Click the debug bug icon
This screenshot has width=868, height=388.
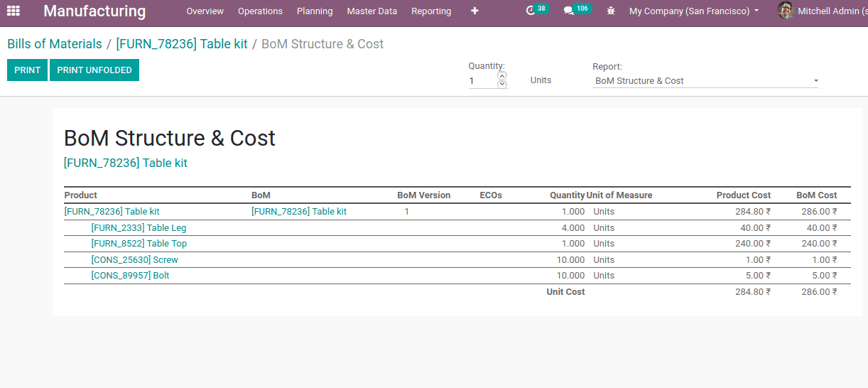pos(611,11)
